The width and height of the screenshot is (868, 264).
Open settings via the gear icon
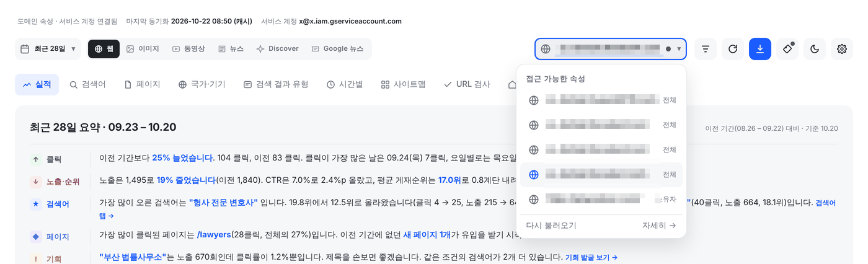[x=842, y=49]
